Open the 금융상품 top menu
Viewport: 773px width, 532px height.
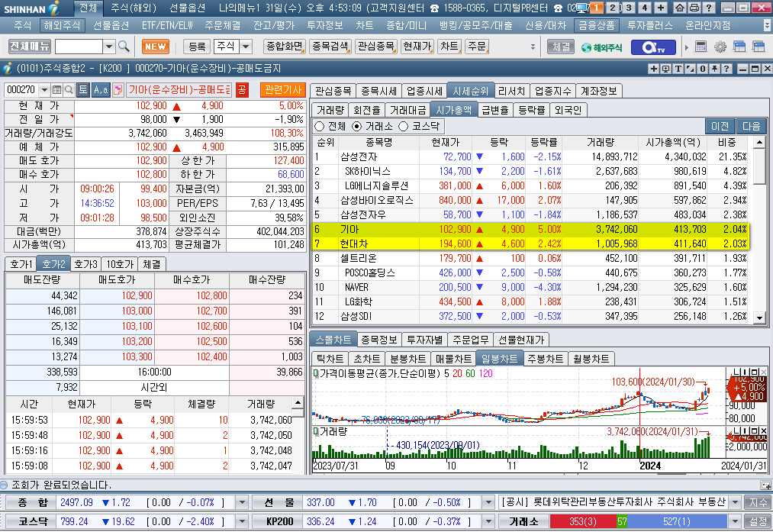coord(597,26)
